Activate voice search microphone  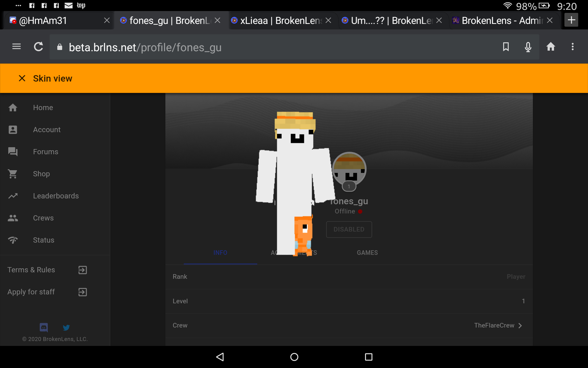528,47
